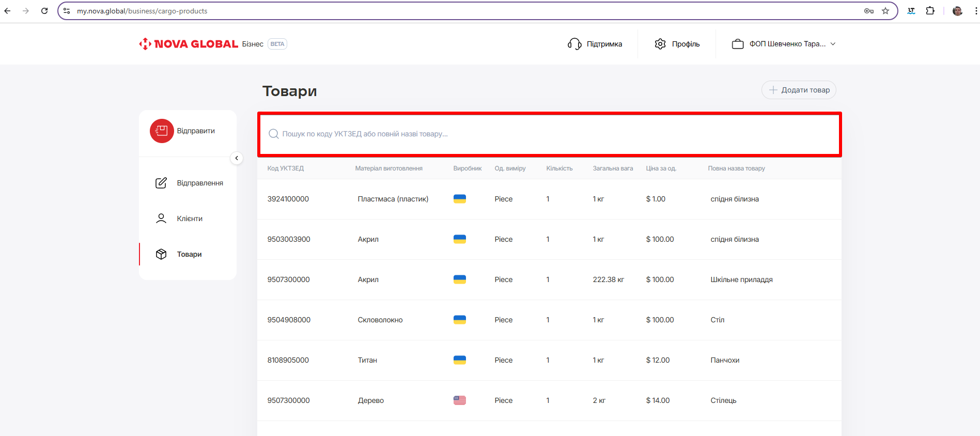Open Профіль via the gear icon

click(x=660, y=44)
